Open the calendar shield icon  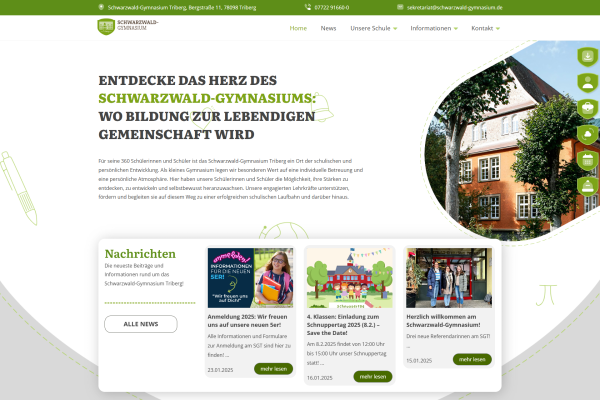point(588,160)
